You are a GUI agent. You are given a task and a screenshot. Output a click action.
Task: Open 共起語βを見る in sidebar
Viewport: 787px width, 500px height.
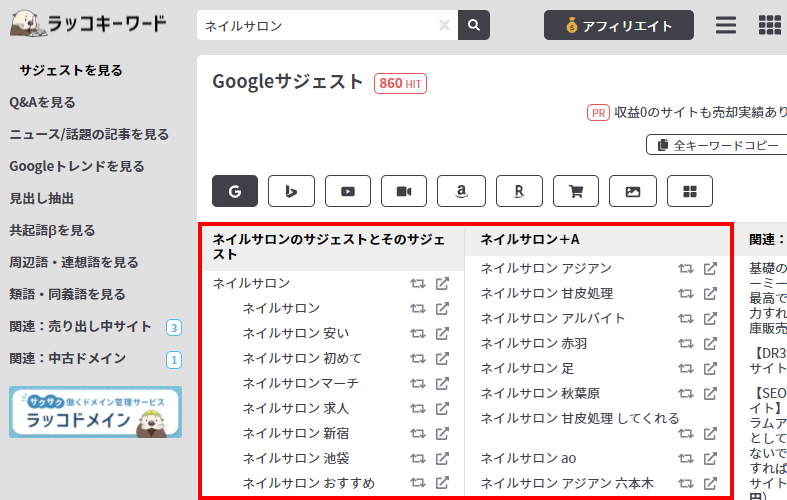tap(52, 230)
